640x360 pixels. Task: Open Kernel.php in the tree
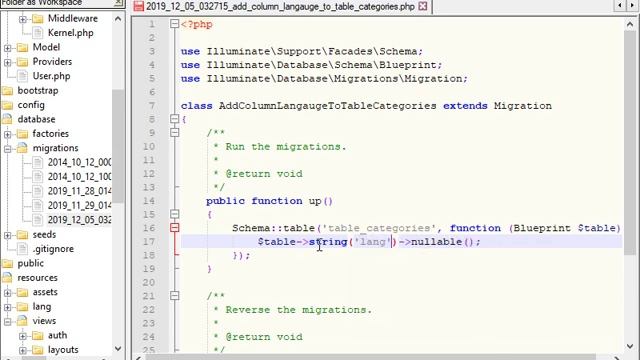(71, 33)
